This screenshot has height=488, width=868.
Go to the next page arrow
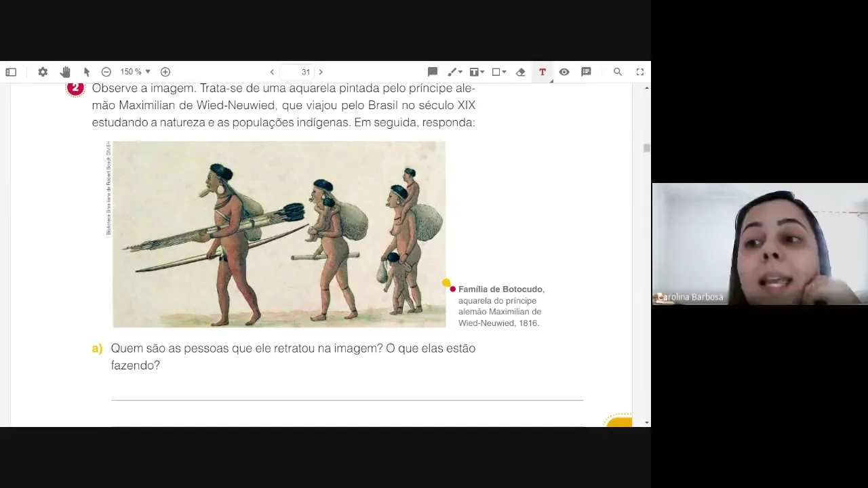321,72
